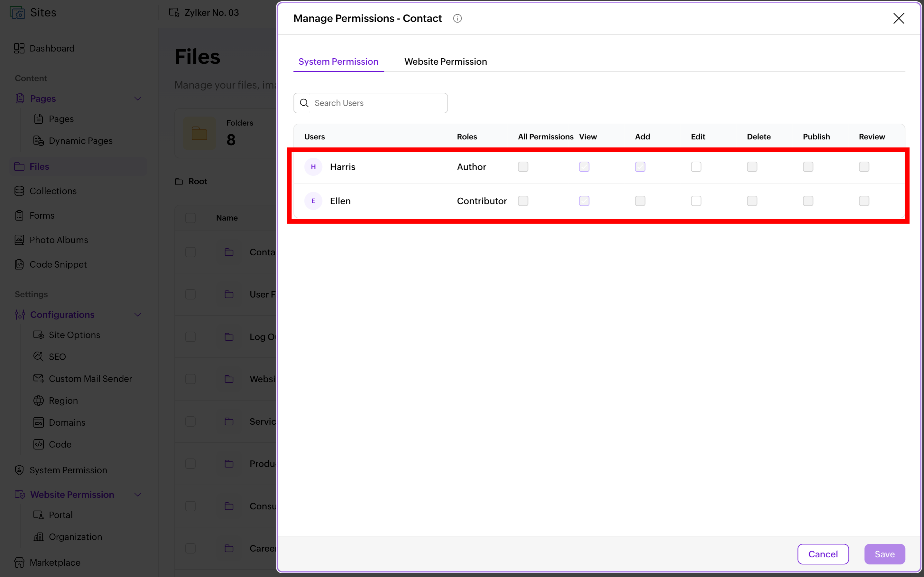Viewport: 924px width, 577px height.
Task: Click the SEO icon under Configurations
Action: click(39, 356)
